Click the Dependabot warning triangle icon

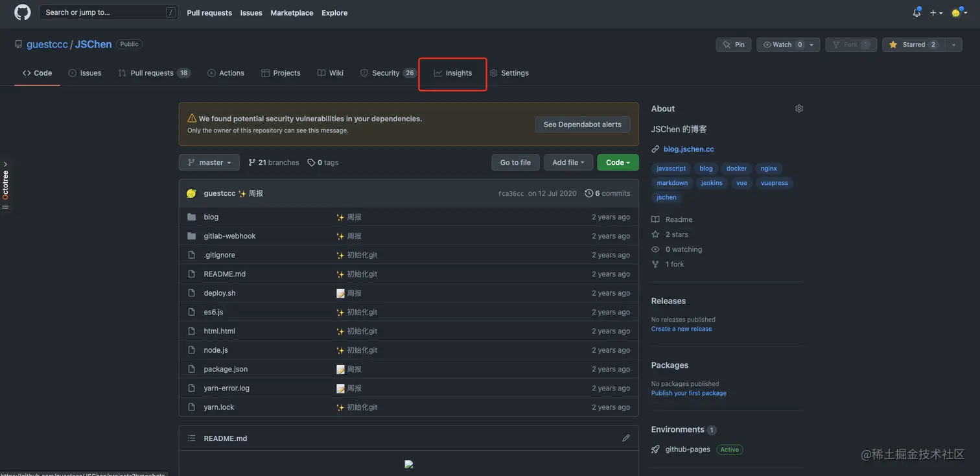192,119
